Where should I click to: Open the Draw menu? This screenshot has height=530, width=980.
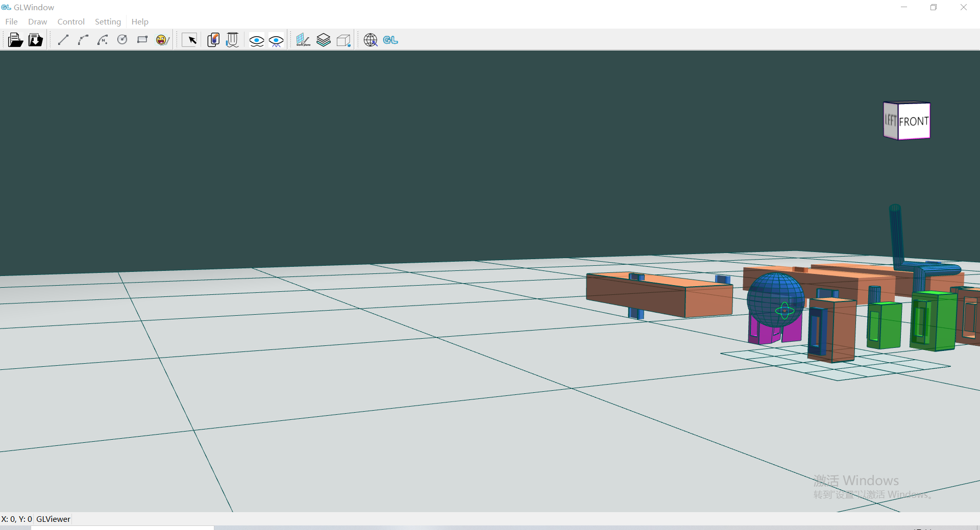(x=37, y=21)
